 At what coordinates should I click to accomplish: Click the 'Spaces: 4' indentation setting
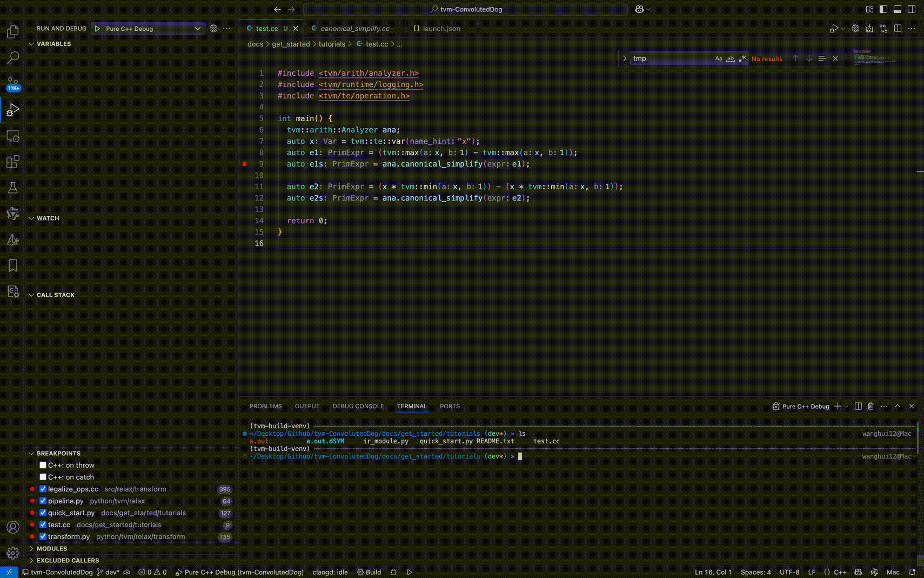[755, 572]
